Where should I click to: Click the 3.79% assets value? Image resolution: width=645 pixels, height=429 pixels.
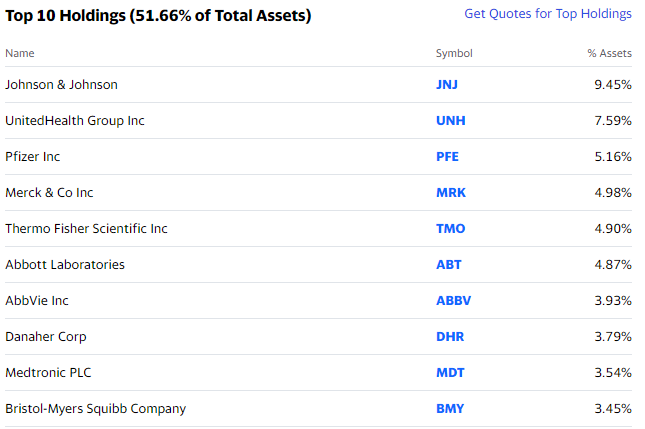613,336
